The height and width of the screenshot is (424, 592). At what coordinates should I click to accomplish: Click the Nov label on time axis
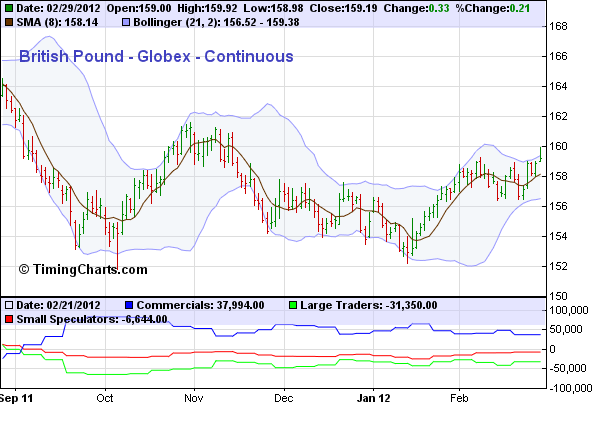(x=194, y=398)
